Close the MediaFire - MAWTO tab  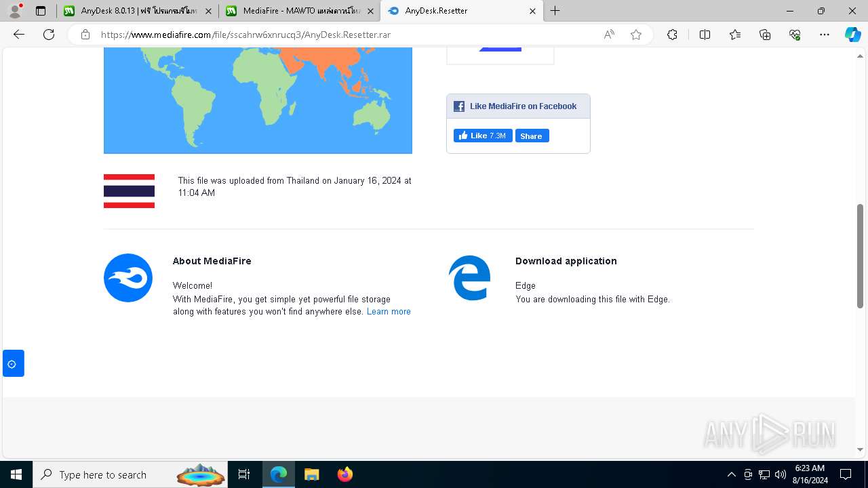click(x=370, y=11)
